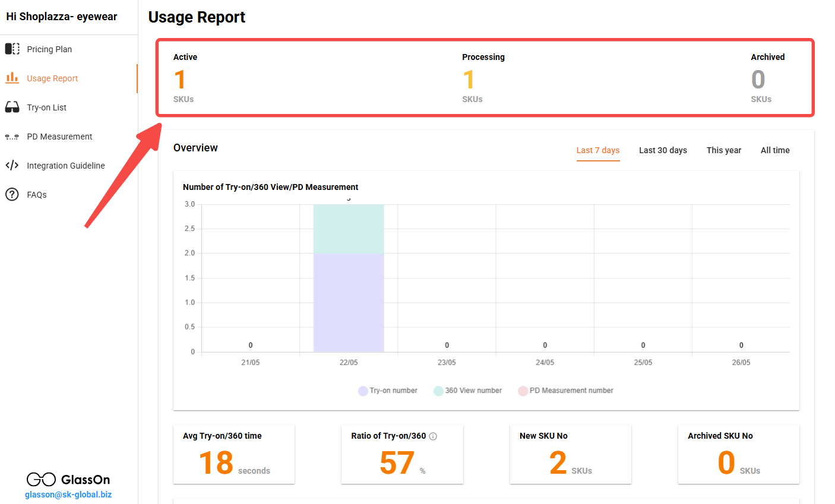The width and height of the screenshot is (835, 504).
Task: Select the Last 7 days tab
Action: tap(598, 150)
